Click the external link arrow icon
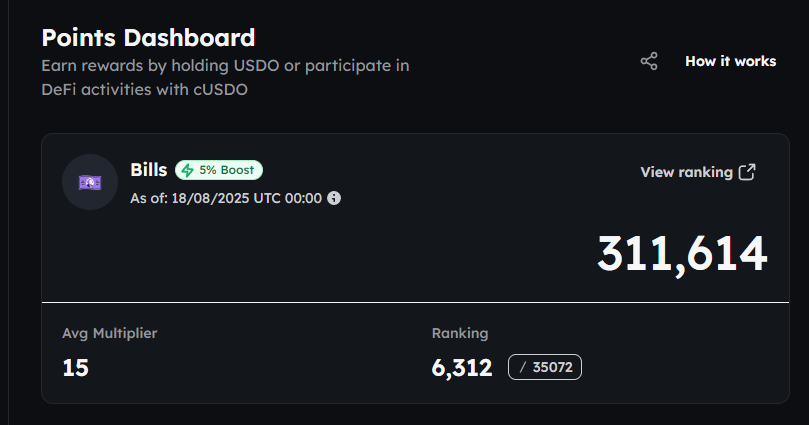809x425 pixels. point(747,172)
